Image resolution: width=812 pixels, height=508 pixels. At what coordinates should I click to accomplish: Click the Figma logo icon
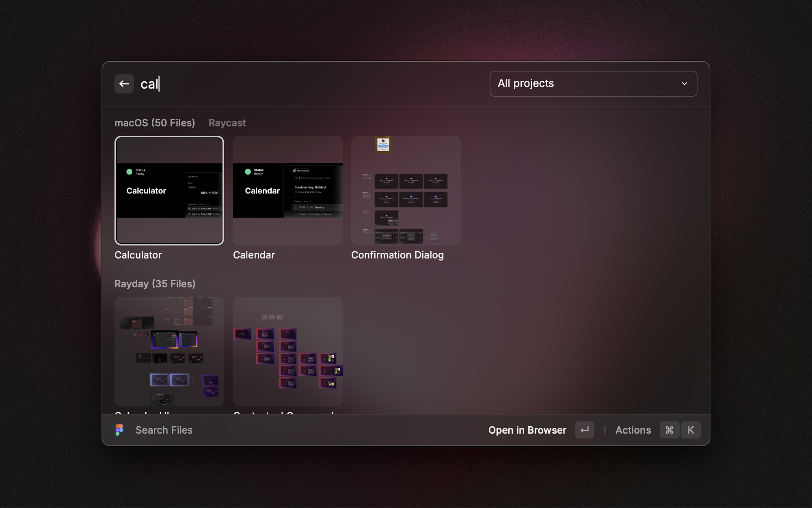tap(119, 430)
